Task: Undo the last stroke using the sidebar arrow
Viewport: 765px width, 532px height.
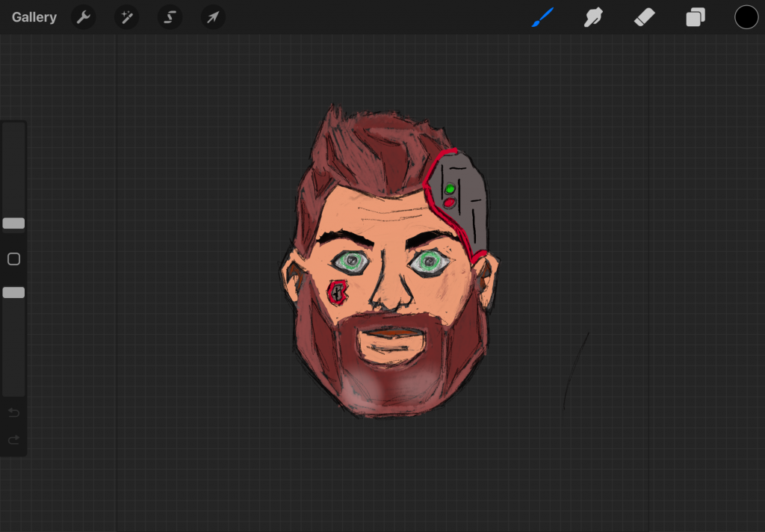Action: pyautogui.click(x=13, y=413)
